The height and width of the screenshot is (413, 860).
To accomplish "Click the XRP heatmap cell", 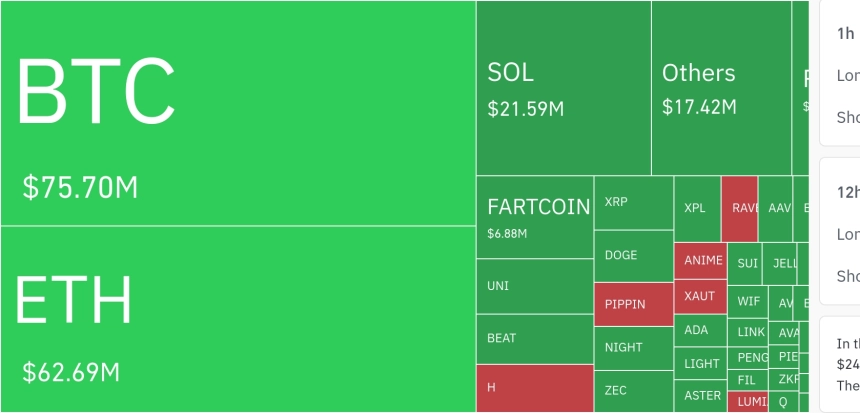I will pyautogui.click(x=634, y=203).
